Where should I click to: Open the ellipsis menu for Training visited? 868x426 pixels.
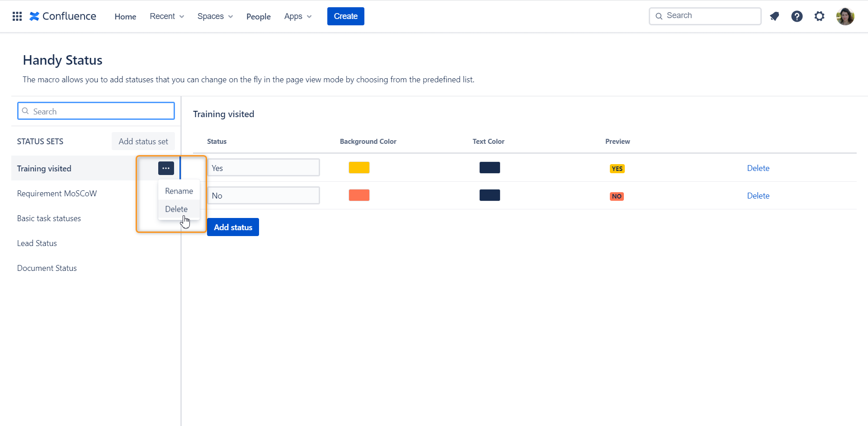tap(166, 168)
